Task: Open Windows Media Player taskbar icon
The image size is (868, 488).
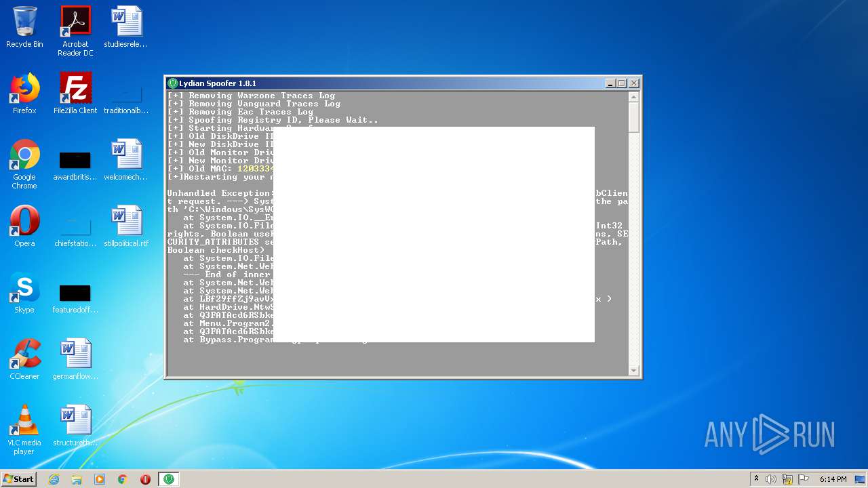Action: pyautogui.click(x=100, y=479)
